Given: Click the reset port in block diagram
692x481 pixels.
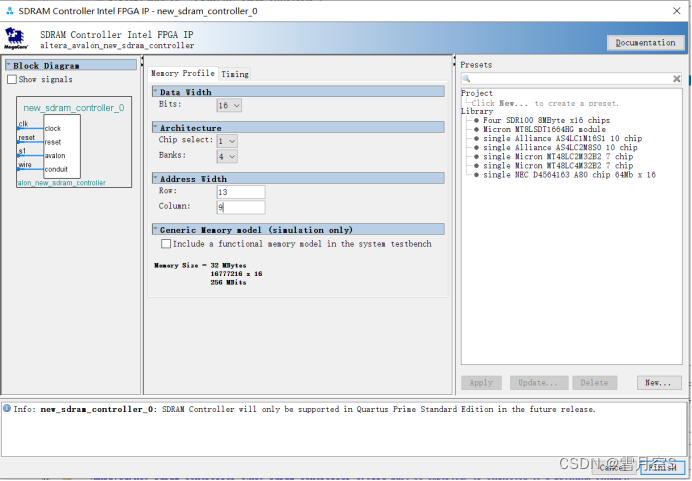Looking at the screenshot, I should click(x=26, y=138).
